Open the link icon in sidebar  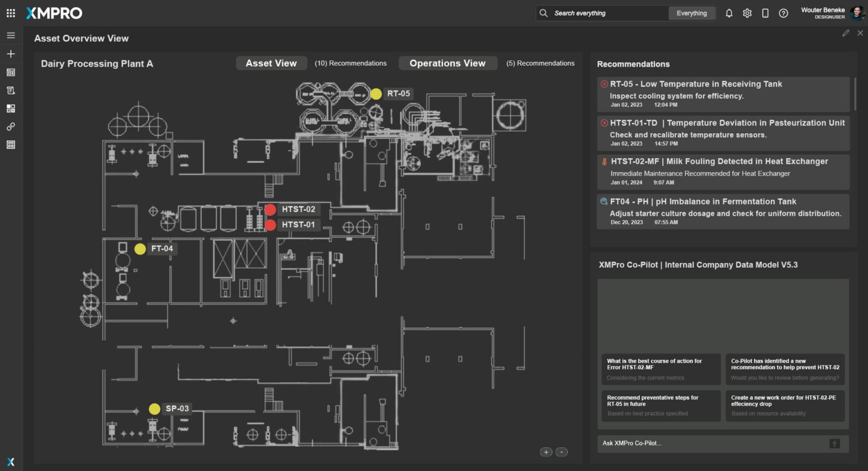11,127
